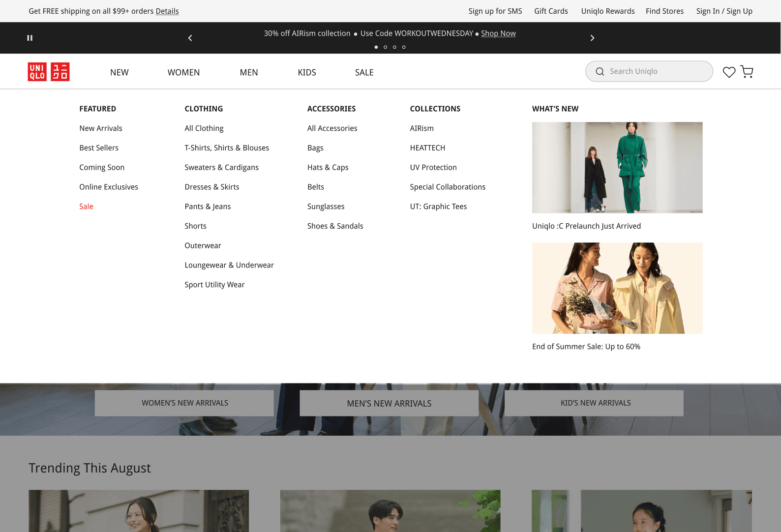Image resolution: width=781 pixels, height=532 pixels.
Task: Pause the promo banner carousel
Action: (x=30, y=38)
